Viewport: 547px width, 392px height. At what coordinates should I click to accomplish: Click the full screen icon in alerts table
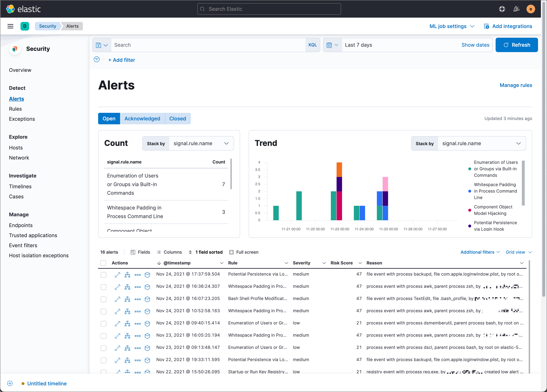[x=231, y=252]
